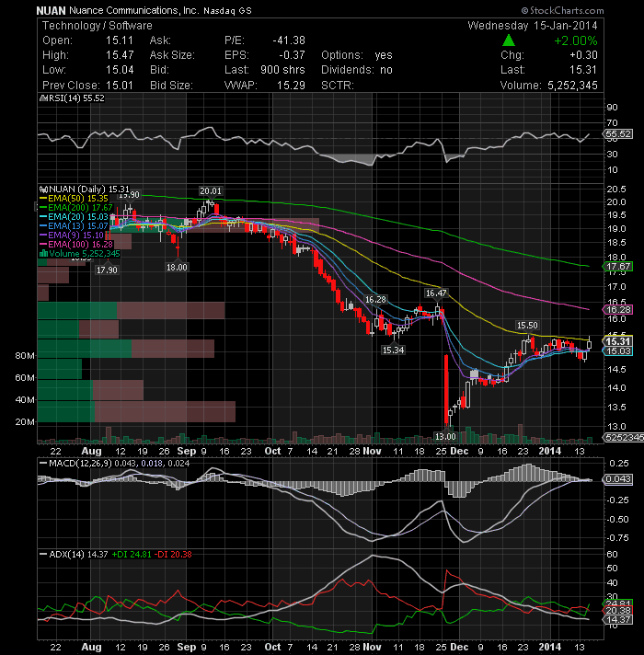Screen dimensions: 644x655
Task: Click the Nuance Communications, Inc. company name
Action: click(134, 10)
